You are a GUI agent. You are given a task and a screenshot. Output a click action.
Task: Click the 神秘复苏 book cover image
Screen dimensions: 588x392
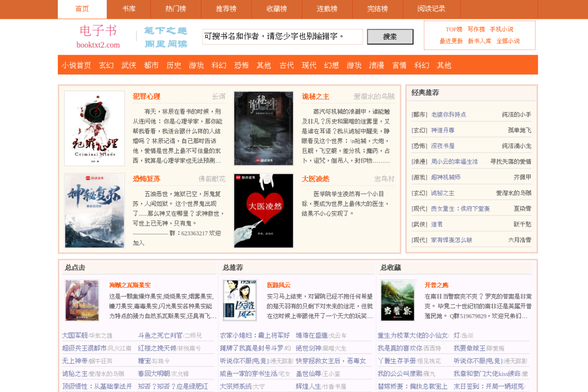click(95, 210)
